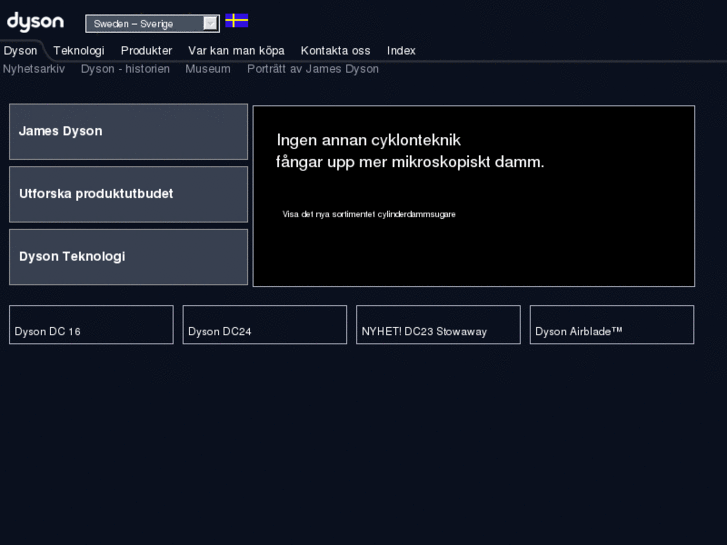This screenshot has width=727, height=545.
Task: Select the James Dyson panel button
Action: tap(128, 132)
